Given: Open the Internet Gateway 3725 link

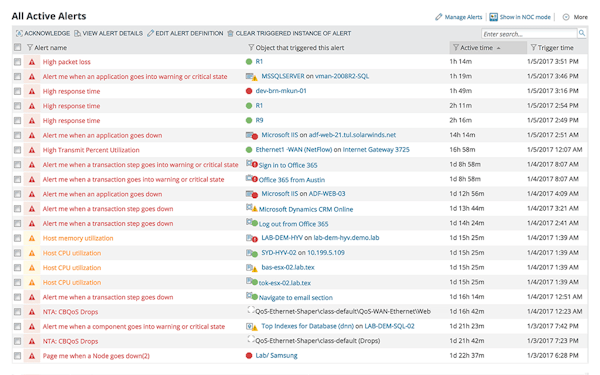Looking at the screenshot, I should coord(376,150).
